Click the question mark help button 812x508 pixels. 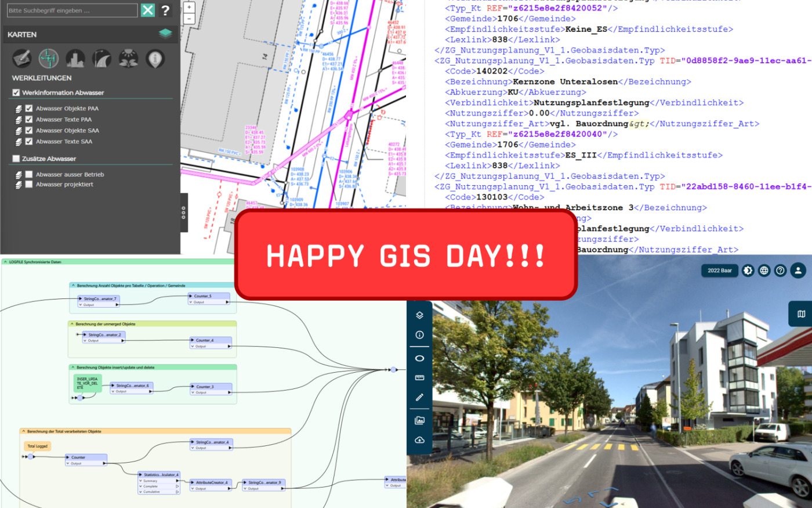point(165,10)
